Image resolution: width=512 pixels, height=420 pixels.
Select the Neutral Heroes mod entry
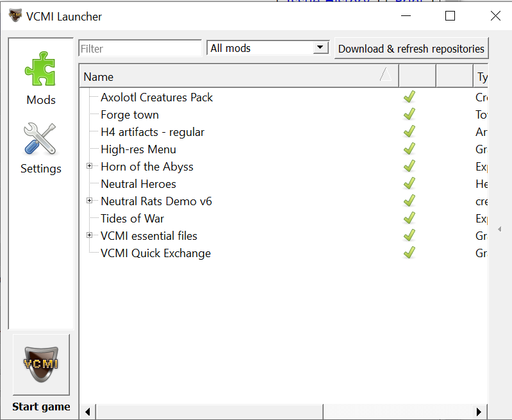pyautogui.click(x=138, y=184)
